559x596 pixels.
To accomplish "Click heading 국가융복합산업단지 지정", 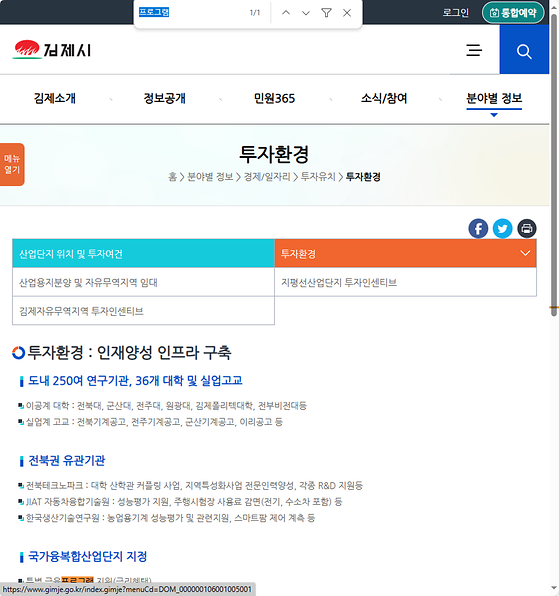I will 87,556.
